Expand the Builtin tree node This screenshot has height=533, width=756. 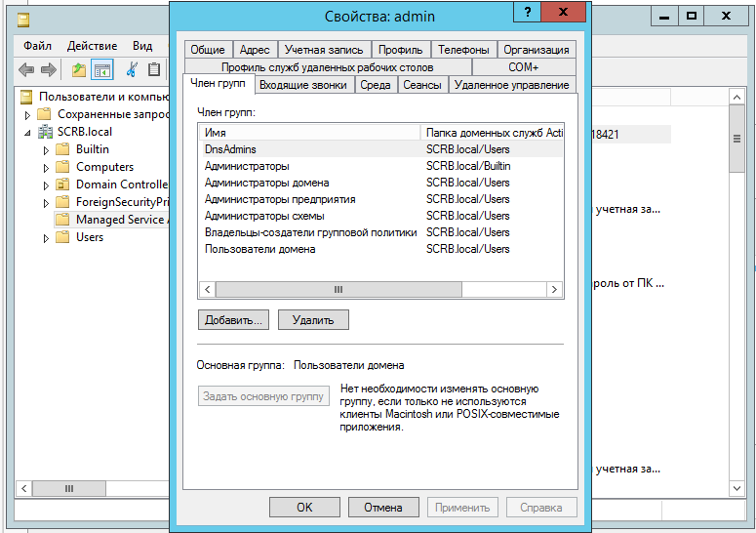46,150
